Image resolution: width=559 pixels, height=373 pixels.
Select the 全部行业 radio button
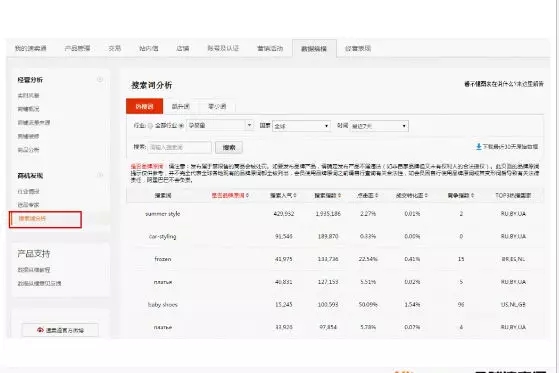tap(150, 126)
